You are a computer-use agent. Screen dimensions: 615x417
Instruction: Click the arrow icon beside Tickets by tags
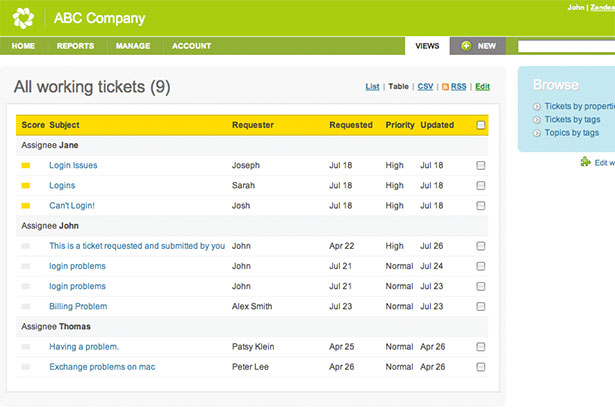(x=537, y=119)
